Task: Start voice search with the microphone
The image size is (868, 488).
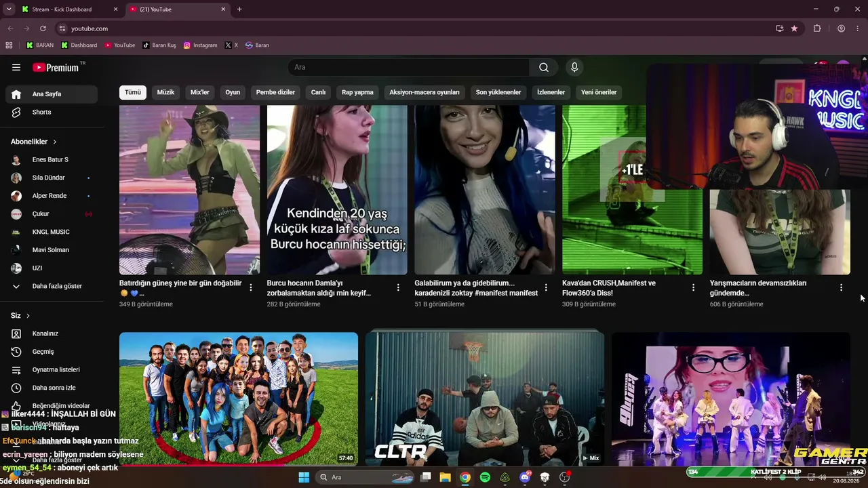Action: tap(574, 67)
